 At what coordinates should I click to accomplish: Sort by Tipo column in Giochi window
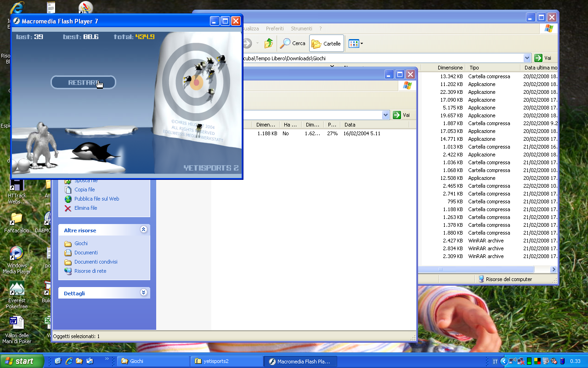point(492,68)
